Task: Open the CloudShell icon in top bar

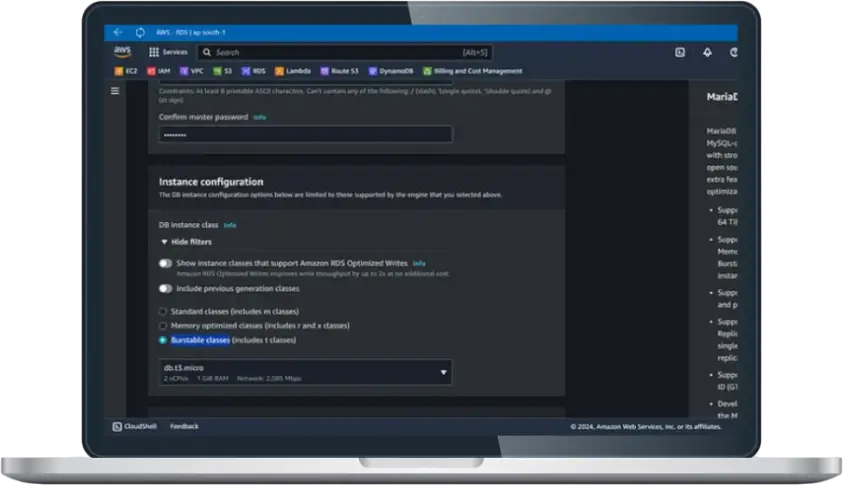Action: point(680,52)
